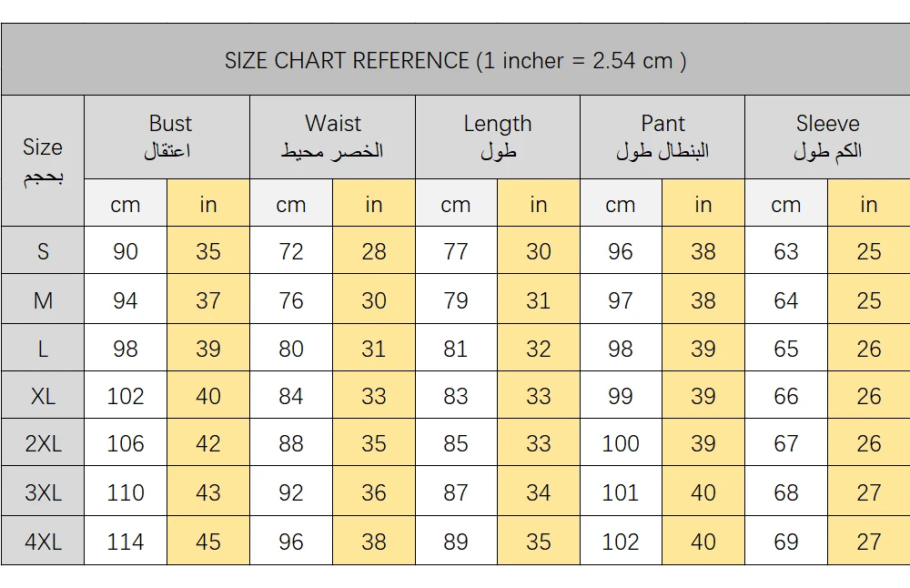Select XL bust 102 cm cell
Screen dimensions: 910x588
pyautogui.click(x=126, y=396)
